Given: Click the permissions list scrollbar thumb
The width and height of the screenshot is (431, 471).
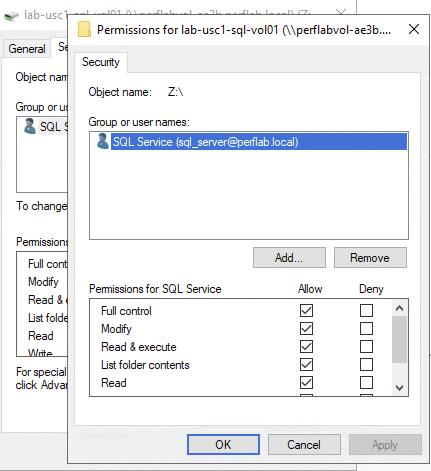Looking at the screenshot, I should [399, 339].
